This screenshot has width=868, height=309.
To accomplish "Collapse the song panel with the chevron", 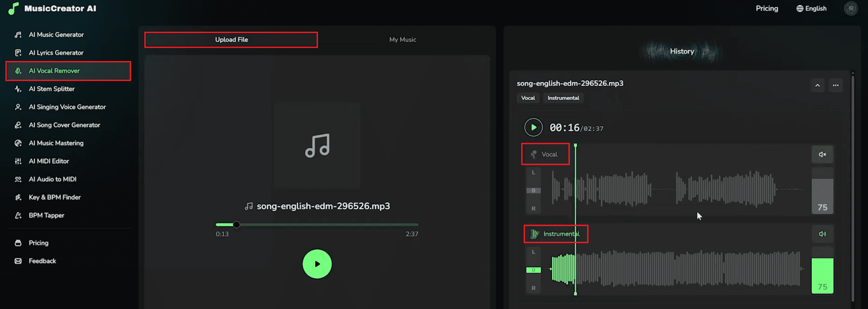I will coord(818,85).
